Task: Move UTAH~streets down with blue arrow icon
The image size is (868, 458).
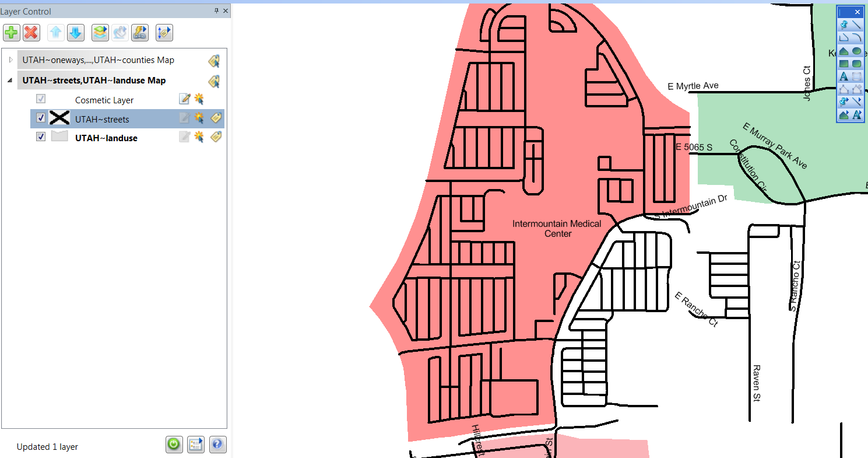Action: pyautogui.click(x=76, y=33)
